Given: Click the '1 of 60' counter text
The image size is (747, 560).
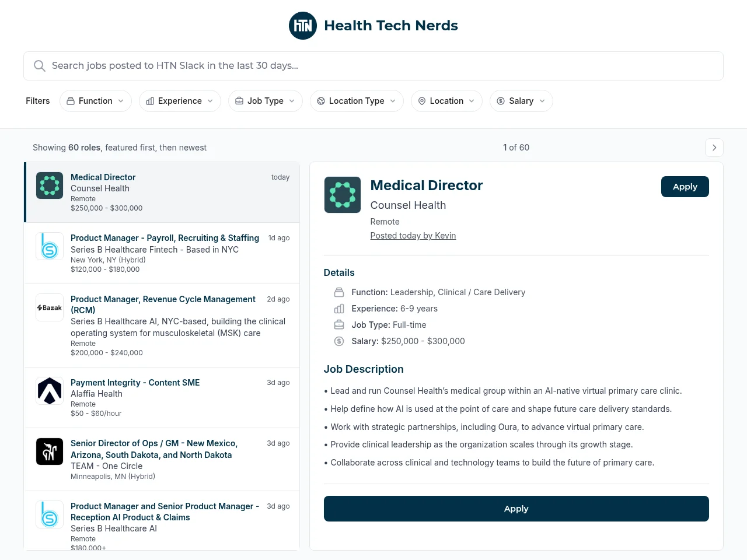Looking at the screenshot, I should [x=516, y=148].
